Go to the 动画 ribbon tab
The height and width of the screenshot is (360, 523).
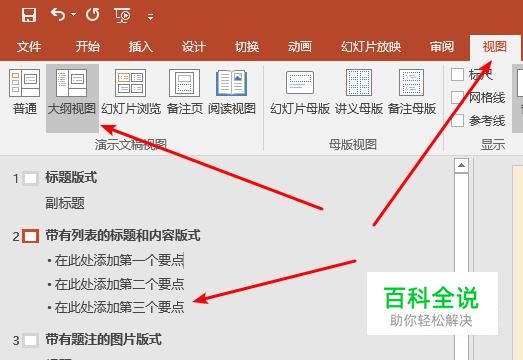coord(300,46)
